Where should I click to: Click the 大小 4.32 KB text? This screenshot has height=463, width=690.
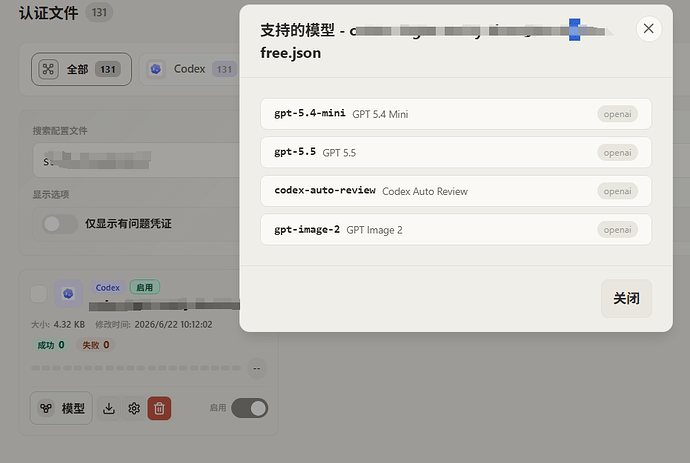point(58,324)
